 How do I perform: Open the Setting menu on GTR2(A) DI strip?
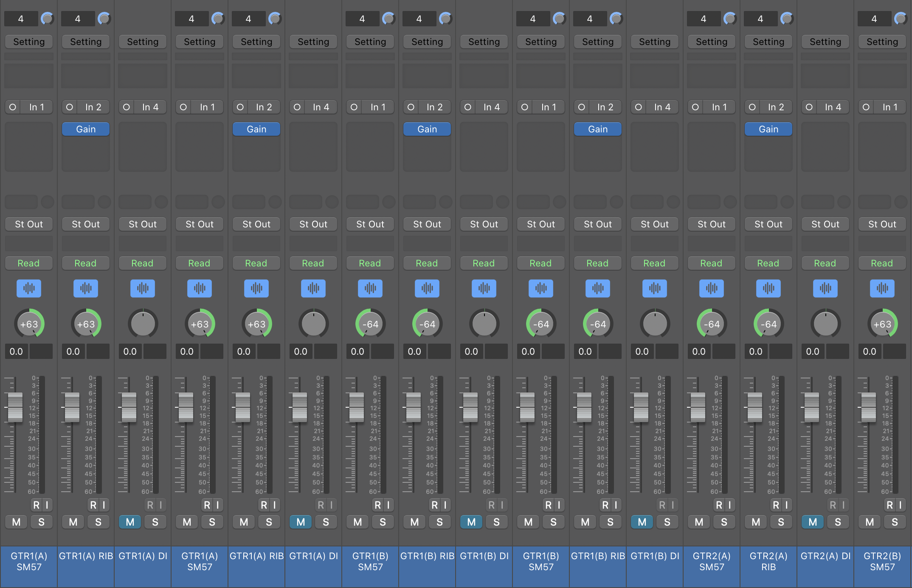click(825, 42)
